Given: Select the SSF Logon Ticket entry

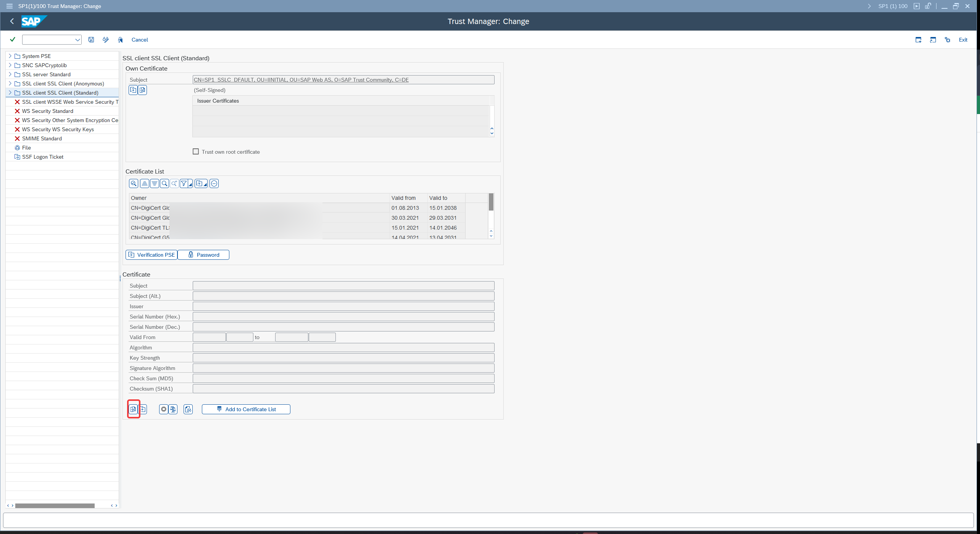Looking at the screenshot, I should 43,157.
